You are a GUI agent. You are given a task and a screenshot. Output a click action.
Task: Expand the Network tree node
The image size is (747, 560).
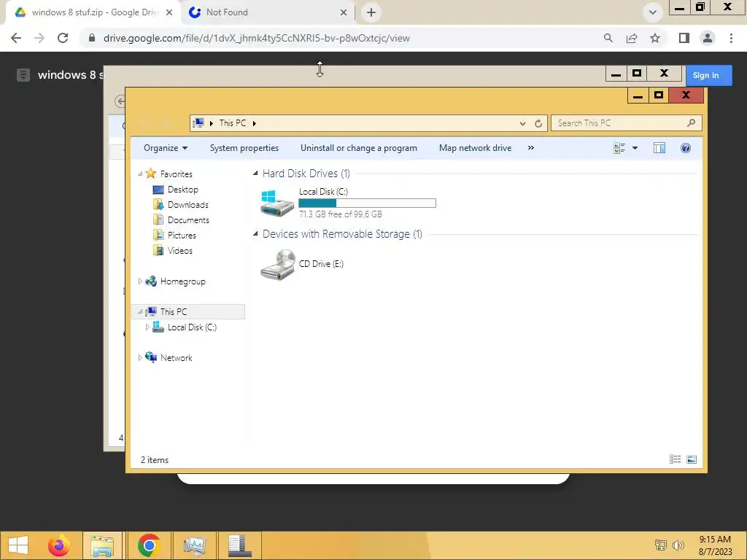(x=140, y=357)
